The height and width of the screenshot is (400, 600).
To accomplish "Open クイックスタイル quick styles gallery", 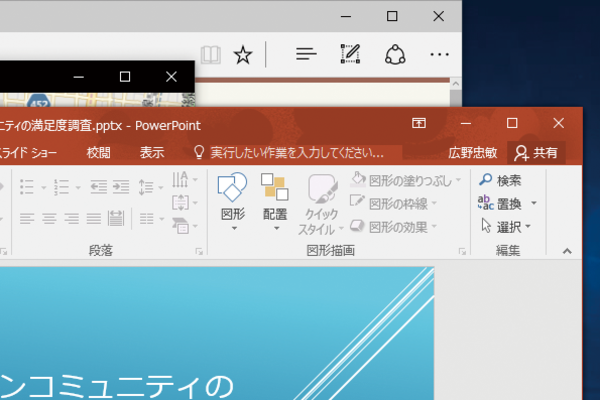I will tap(321, 204).
